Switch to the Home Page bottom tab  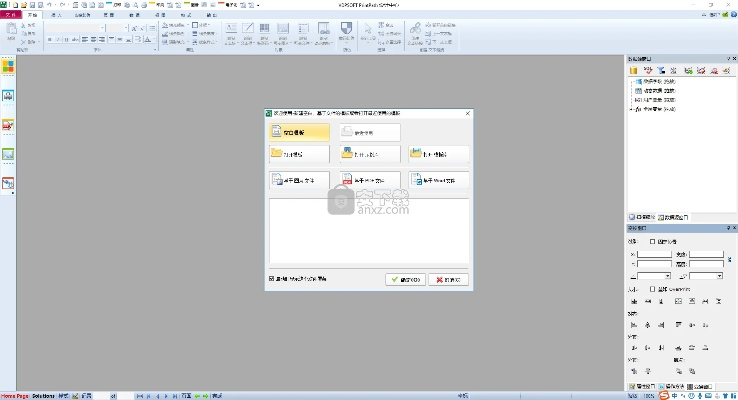(14, 396)
